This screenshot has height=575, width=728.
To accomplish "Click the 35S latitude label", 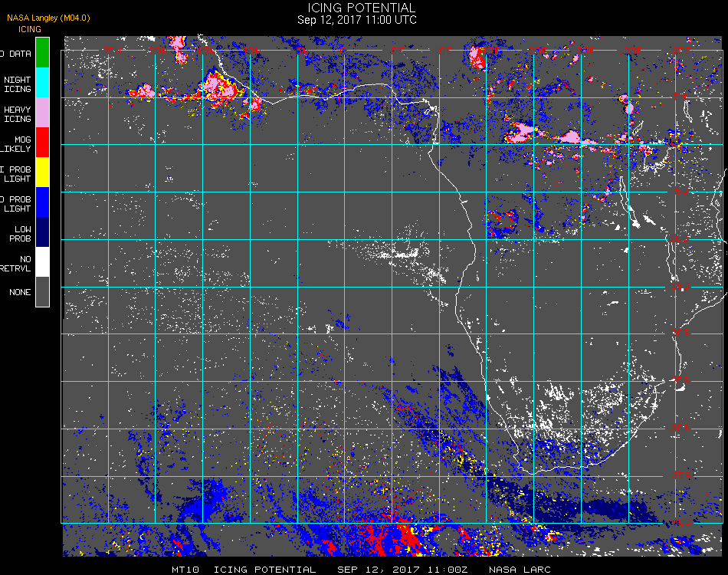I will coord(681,475).
